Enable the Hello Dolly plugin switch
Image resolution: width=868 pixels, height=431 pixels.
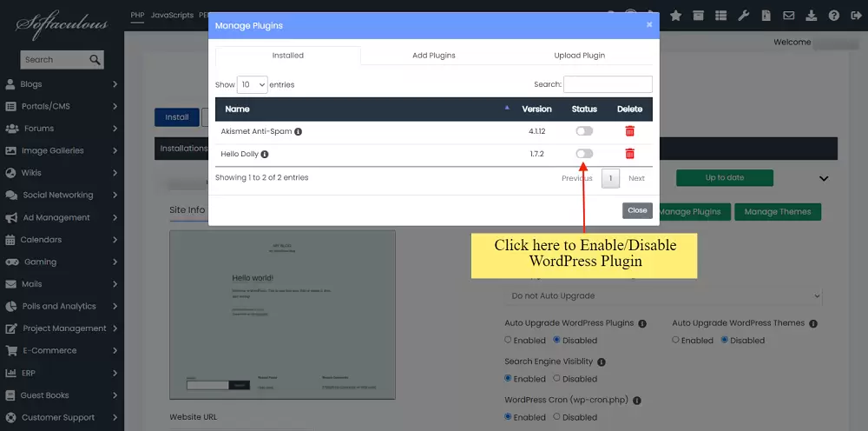pos(584,154)
